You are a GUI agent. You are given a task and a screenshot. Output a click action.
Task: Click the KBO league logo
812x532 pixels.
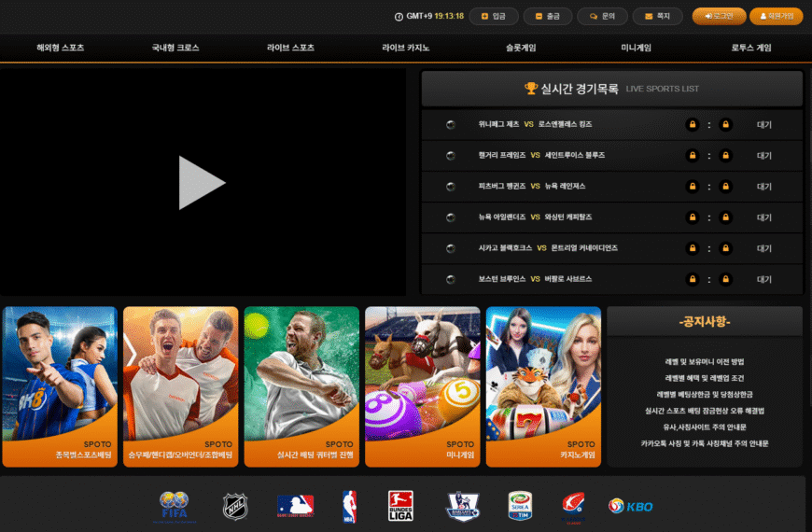(x=631, y=507)
